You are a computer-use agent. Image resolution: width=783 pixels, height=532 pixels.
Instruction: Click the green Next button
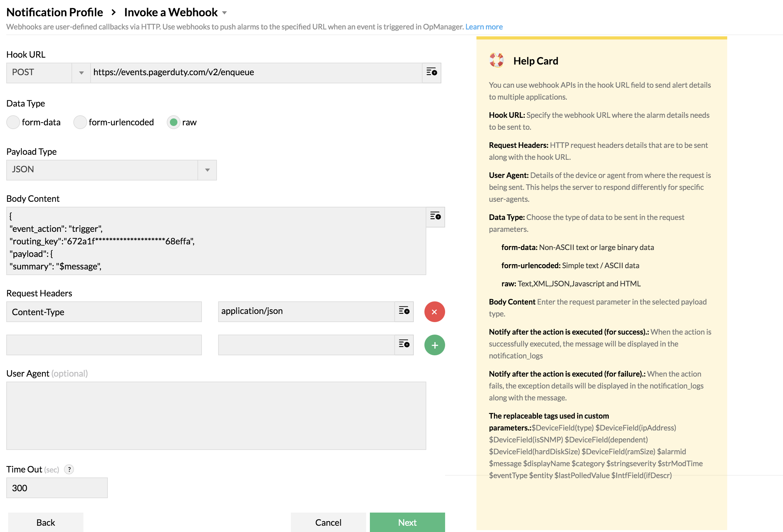click(407, 522)
